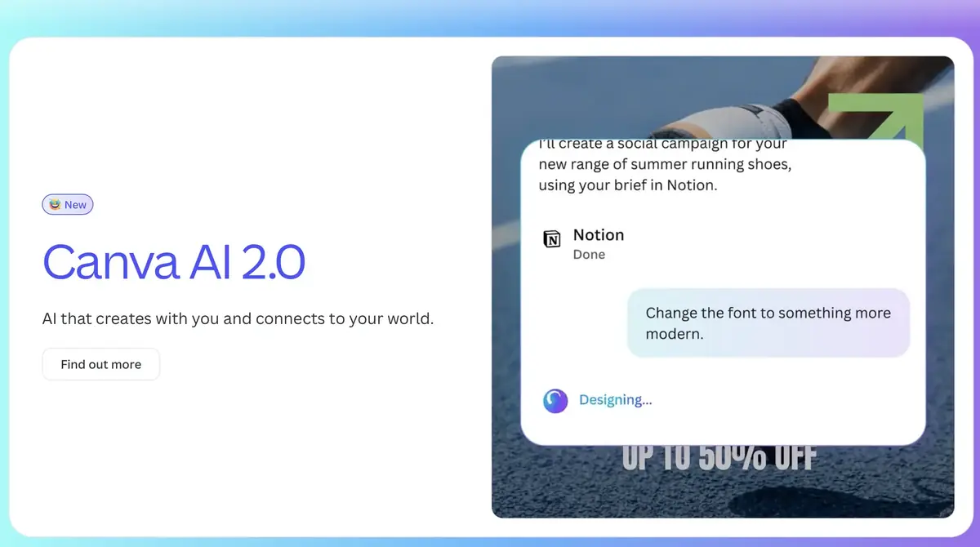Viewport: 980px width, 547px height.
Task: Select the Canva AI 2.0 heading
Action: 174,262
